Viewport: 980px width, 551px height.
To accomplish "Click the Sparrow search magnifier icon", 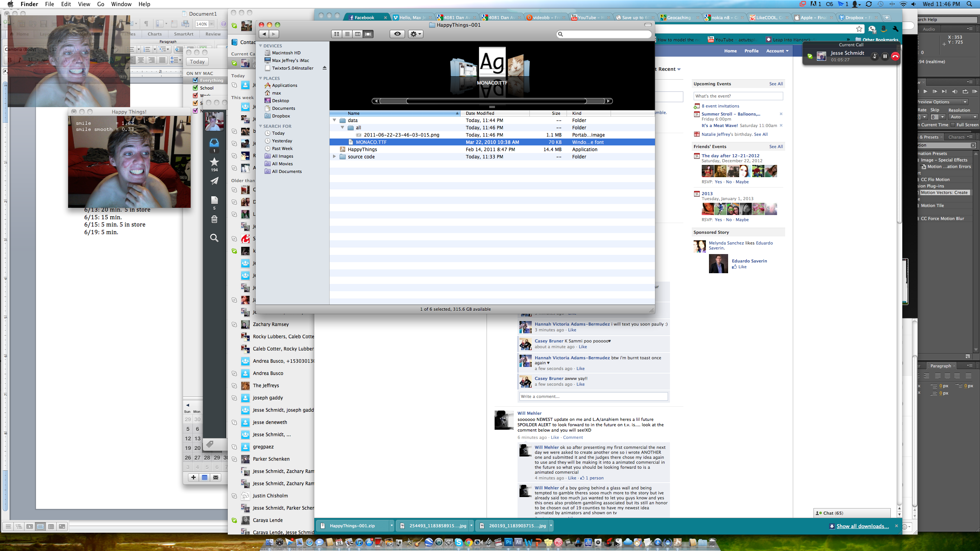I will point(214,238).
